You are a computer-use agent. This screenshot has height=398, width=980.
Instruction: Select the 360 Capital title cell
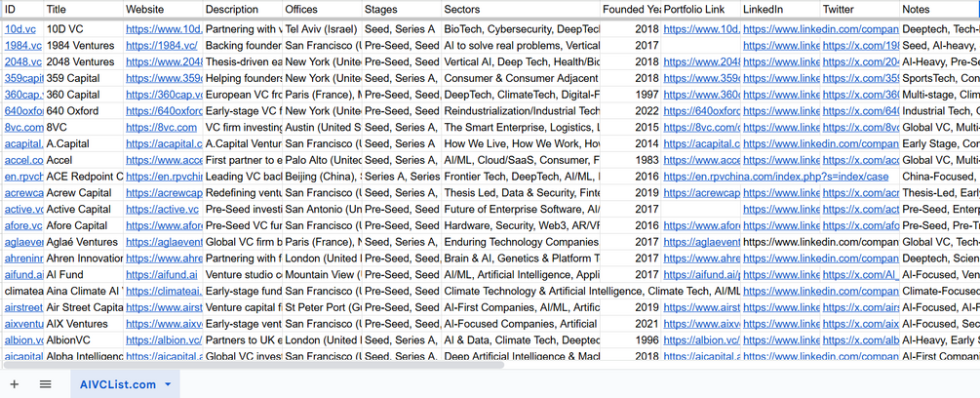pos(83,95)
